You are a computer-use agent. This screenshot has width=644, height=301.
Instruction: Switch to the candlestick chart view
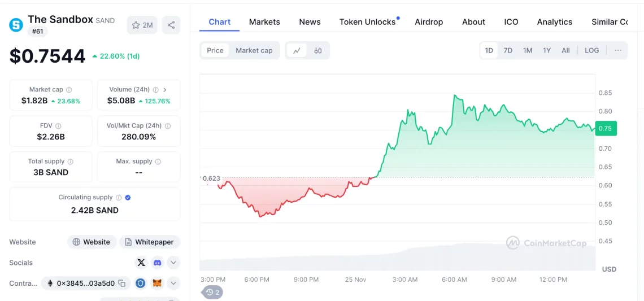(318, 50)
